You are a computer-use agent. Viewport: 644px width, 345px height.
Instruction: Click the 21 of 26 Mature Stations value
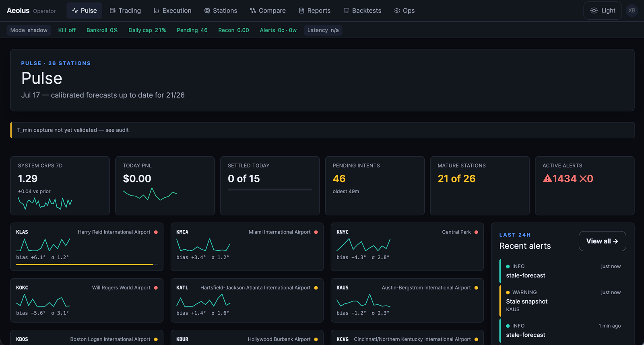456,179
